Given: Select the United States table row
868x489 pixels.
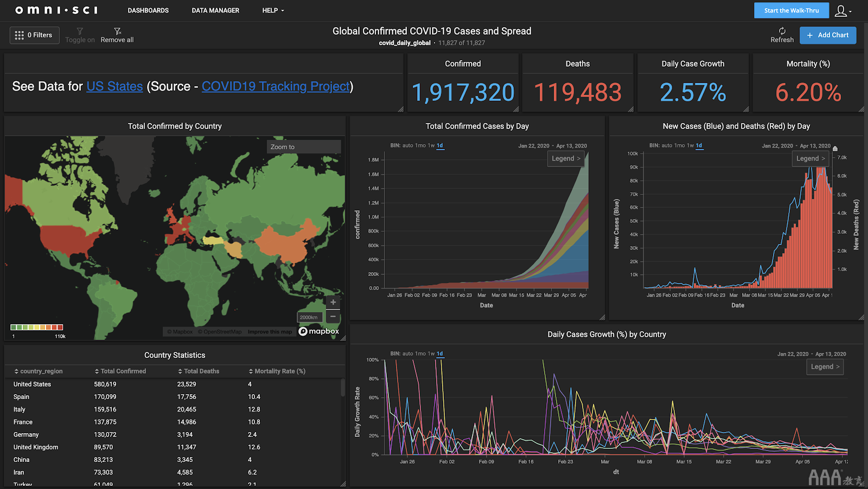Looking at the screenshot, I should pos(173,384).
